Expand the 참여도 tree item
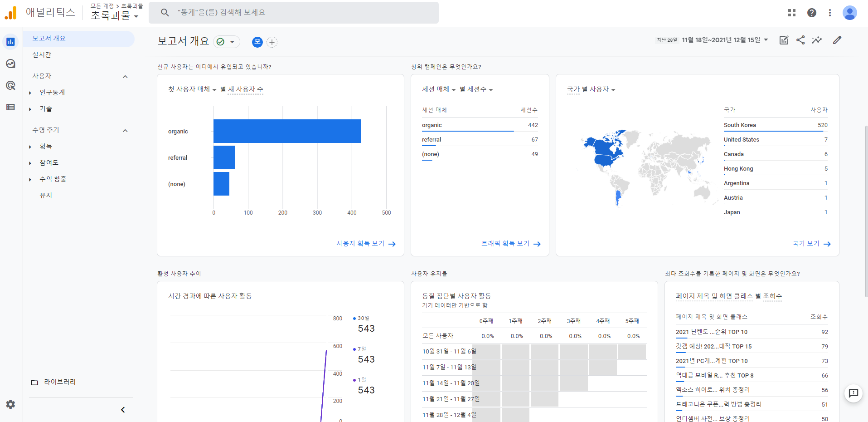Image resolution: width=868 pixels, height=422 pixels. pyautogui.click(x=30, y=163)
